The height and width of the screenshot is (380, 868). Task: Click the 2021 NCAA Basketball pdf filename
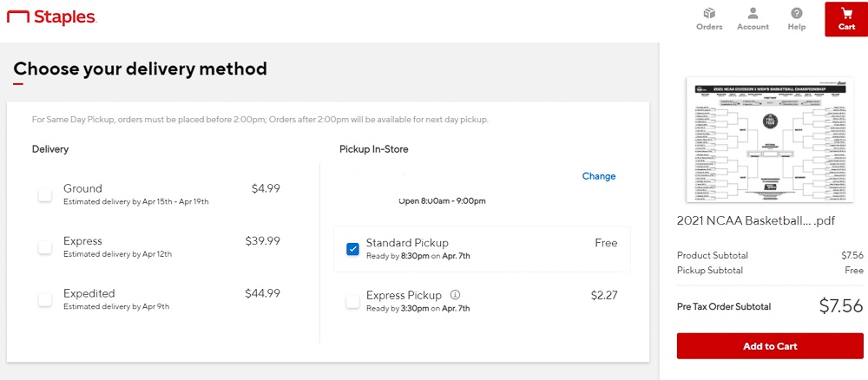coord(756,221)
